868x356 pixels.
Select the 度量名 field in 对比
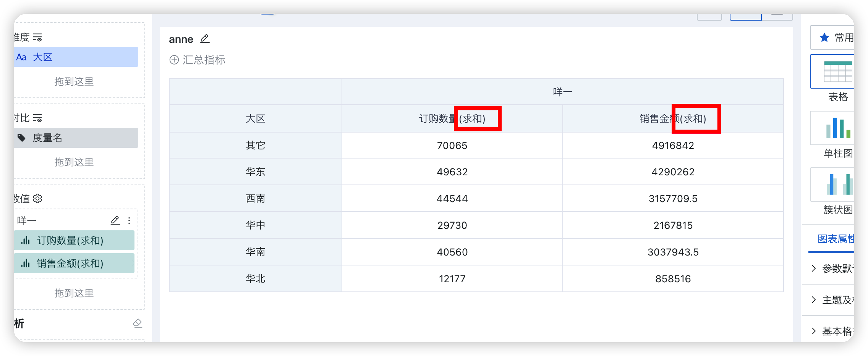(76, 138)
